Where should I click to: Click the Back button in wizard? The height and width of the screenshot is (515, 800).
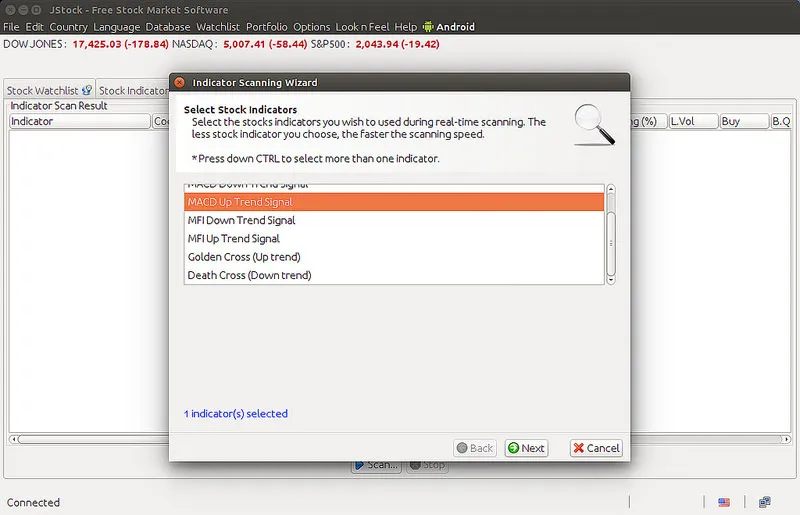[475, 448]
